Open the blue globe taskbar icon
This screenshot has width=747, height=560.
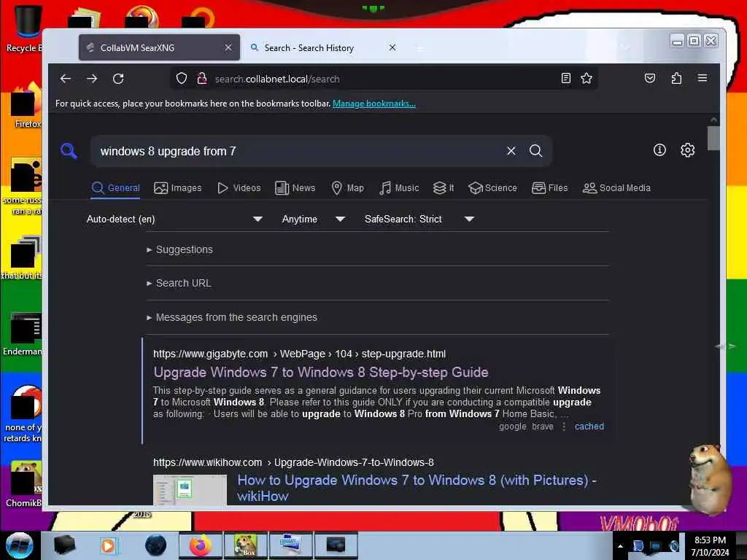156,545
